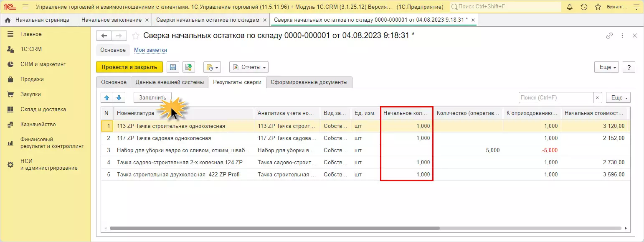Screen dimensions: 644x242
Task: Select row 117 ZP Тачка садовая одноколесная
Action: pos(365,138)
